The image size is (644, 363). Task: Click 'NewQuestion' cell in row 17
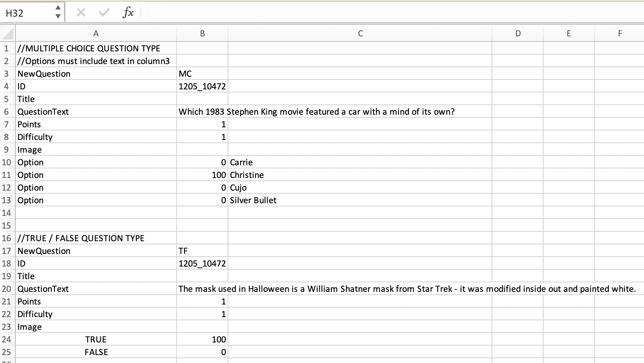pos(96,251)
